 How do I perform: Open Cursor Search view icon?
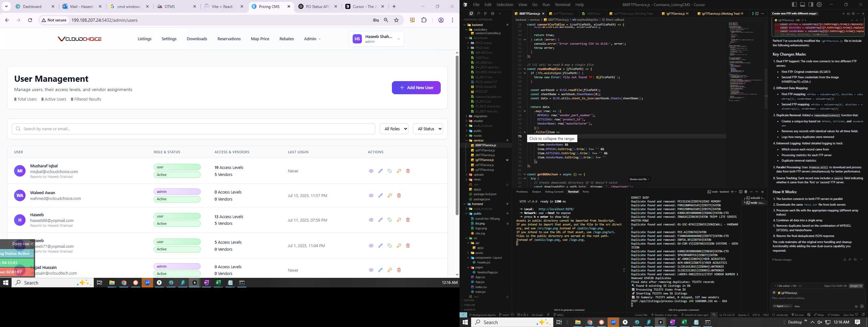click(x=478, y=13)
